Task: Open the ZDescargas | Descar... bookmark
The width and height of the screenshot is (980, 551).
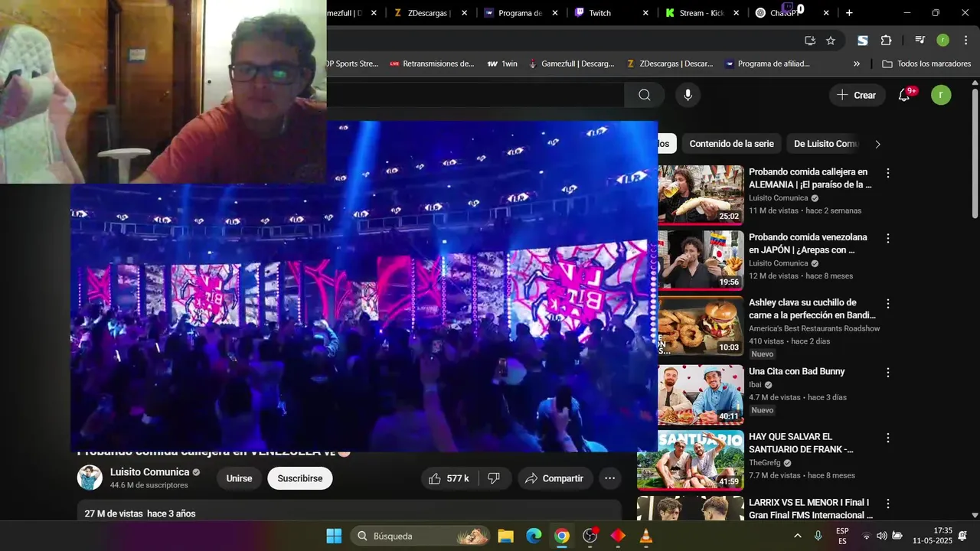Action: point(670,64)
